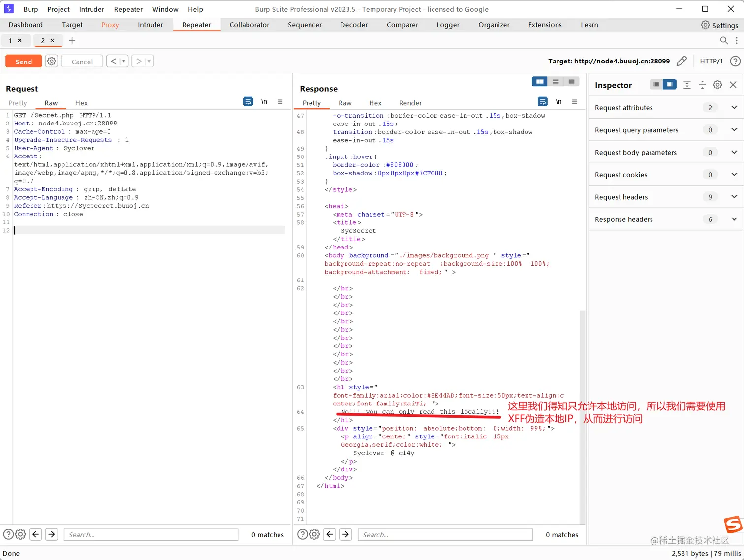
Task: Click the HTTP/1 protocol button
Action: click(711, 61)
